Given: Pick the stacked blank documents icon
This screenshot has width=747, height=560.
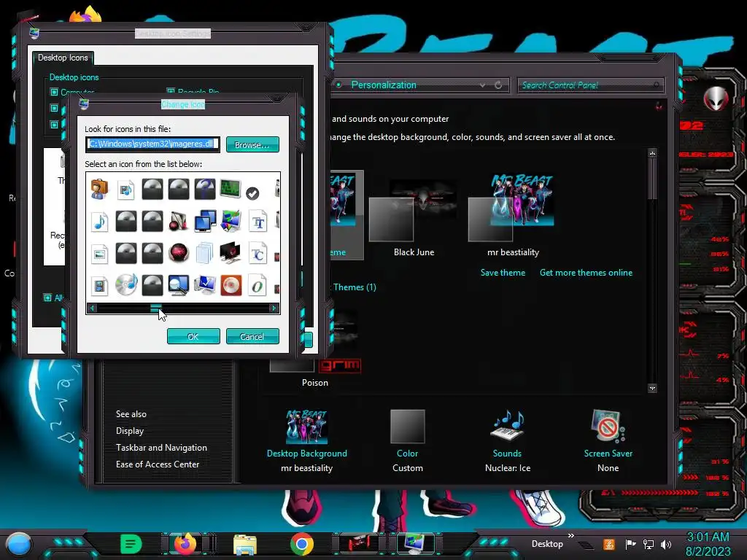Looking at the screenshot, I should click(x=205, y=253).
